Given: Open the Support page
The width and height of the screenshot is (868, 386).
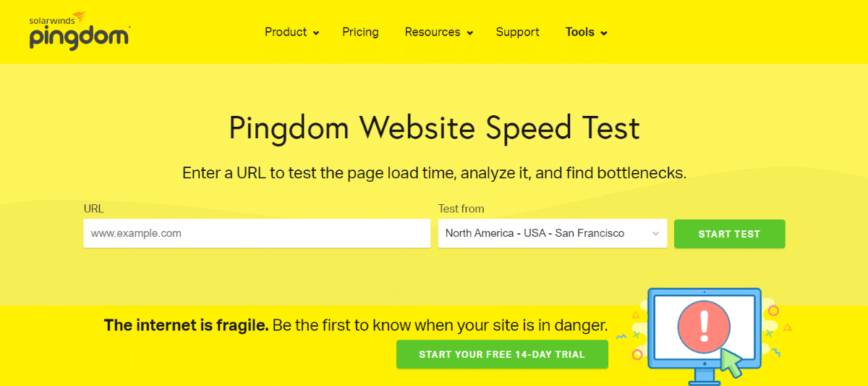Looking at the screenshot, I should click(x=517, y=32).
